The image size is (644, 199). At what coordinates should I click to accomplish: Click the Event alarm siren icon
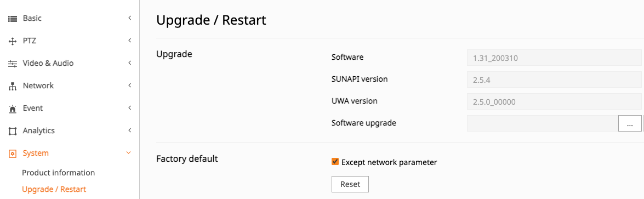12,109
